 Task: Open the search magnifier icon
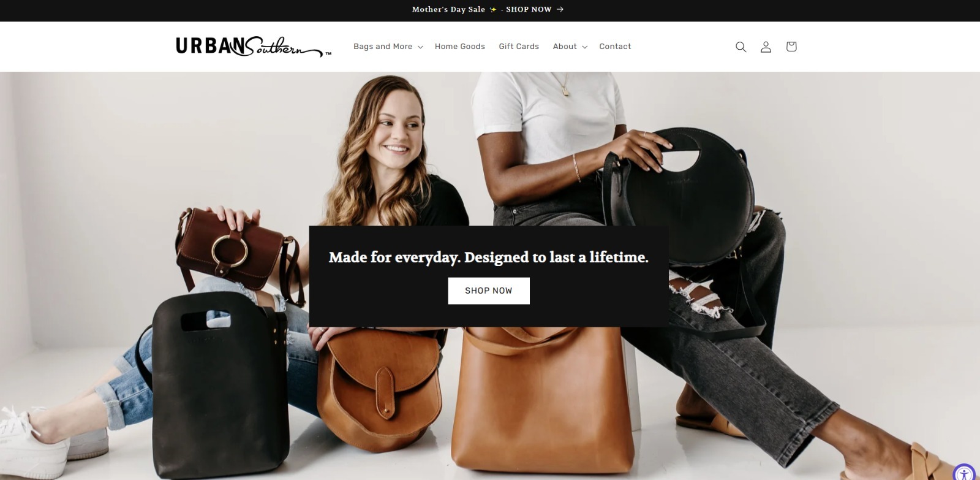(x=741, y=47)
